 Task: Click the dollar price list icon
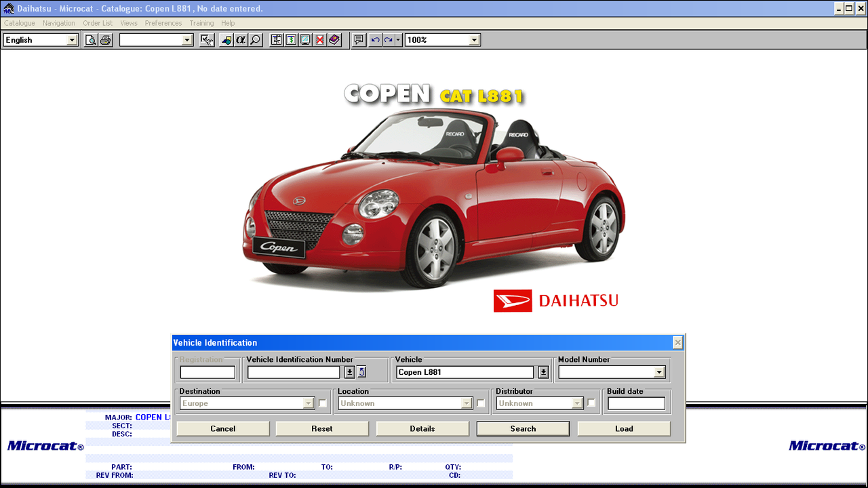[x=291, y=40]
